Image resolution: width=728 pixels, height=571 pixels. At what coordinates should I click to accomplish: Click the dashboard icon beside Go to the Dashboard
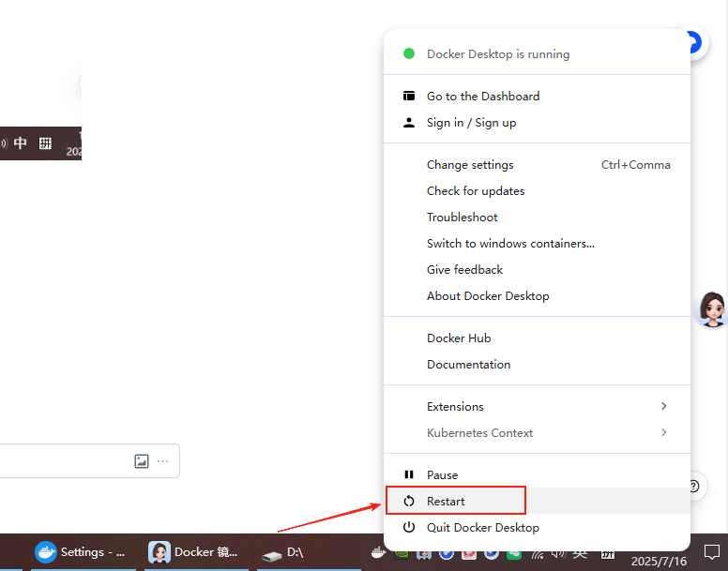409,96
